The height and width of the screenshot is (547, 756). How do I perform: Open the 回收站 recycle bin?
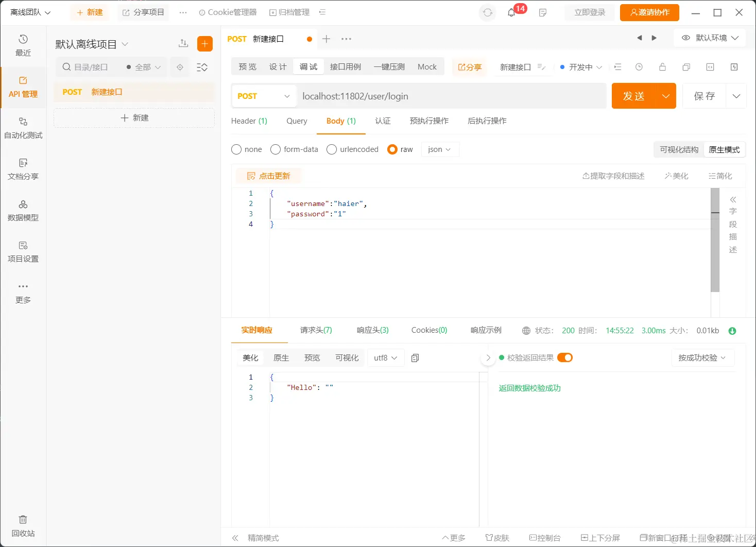point(23,526)
